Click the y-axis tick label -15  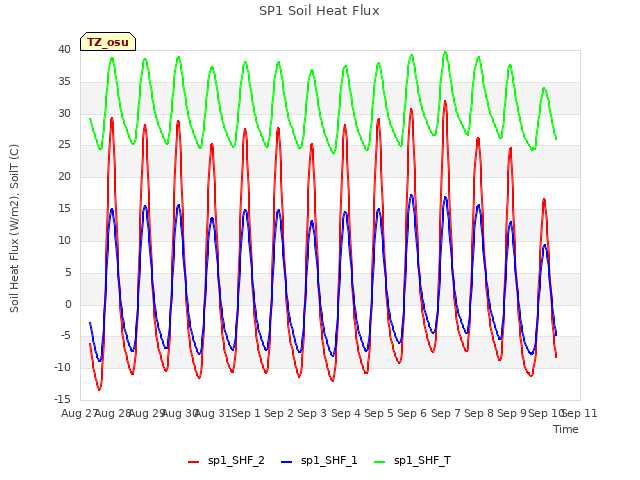click(x=62, y=399)
